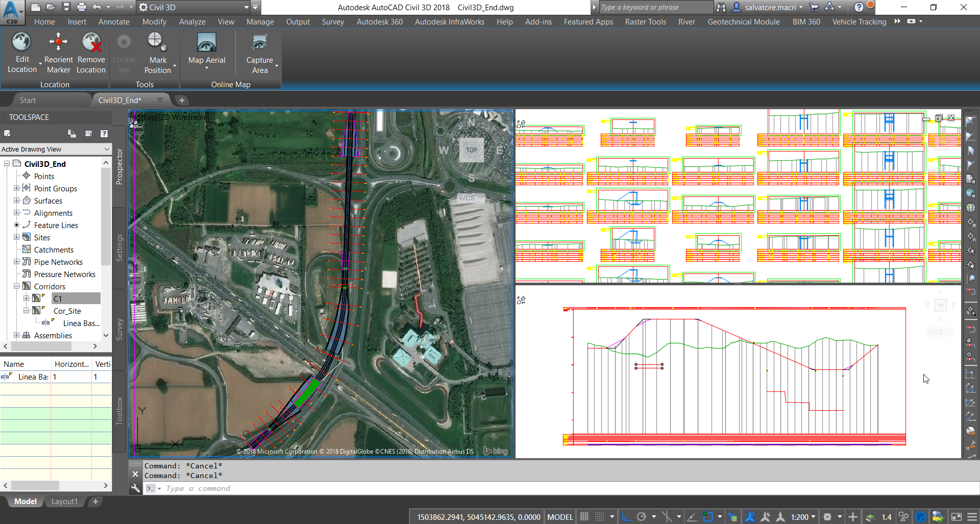Open the Map Aerial tool
Viewport: 980px width, 524px height.
click(x=206, y=48)
